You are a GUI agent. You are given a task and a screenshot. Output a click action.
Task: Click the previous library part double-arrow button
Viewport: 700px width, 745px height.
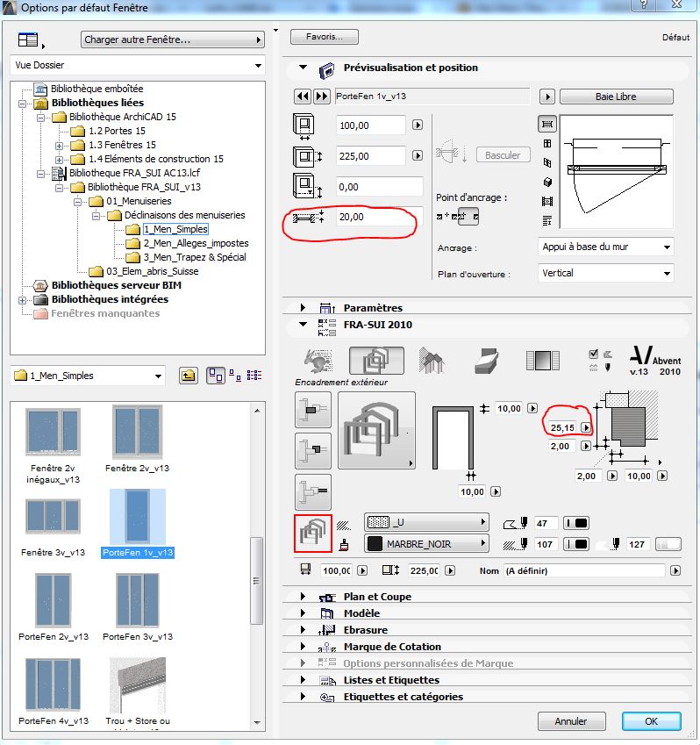coord(303,97)
